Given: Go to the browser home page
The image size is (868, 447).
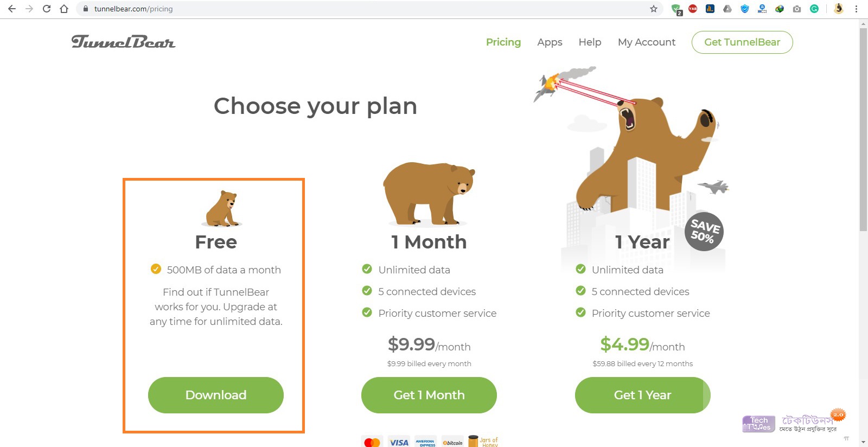Looking at the screenshot, I should pos(64,9).
